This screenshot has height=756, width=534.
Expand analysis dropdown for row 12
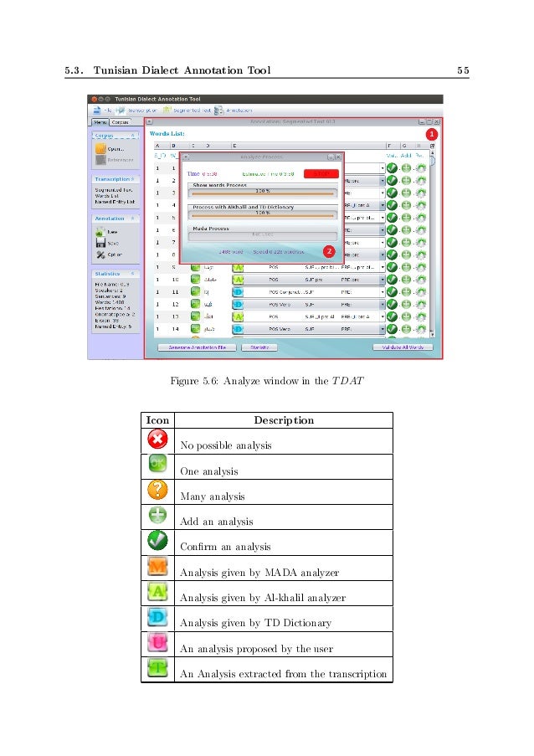[383, 304]
